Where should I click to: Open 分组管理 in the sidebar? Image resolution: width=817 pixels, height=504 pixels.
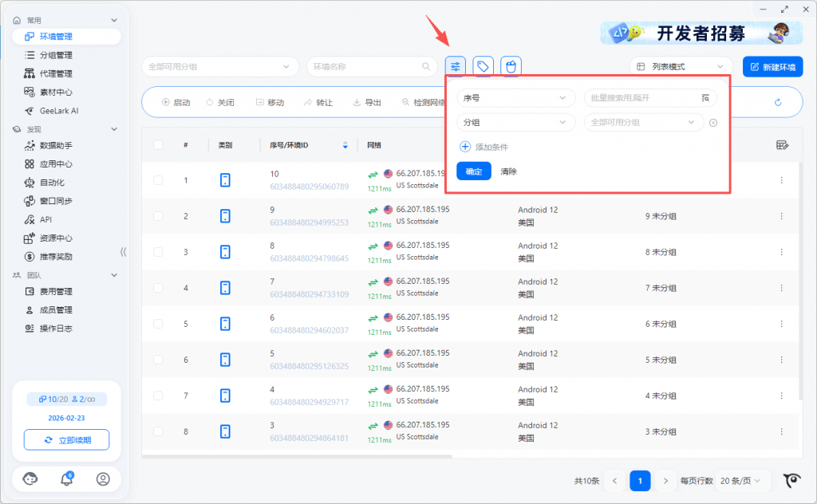(56, 55)
